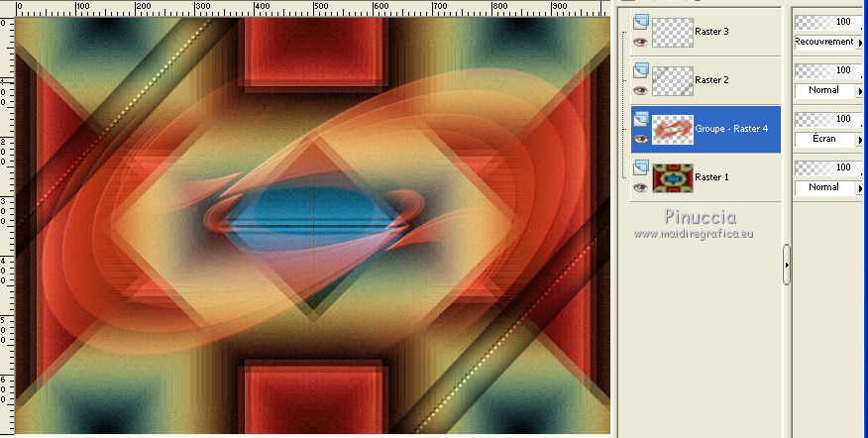
Task: Click the Raster 1 background thumbnail
Action: [x=673, y=177]
